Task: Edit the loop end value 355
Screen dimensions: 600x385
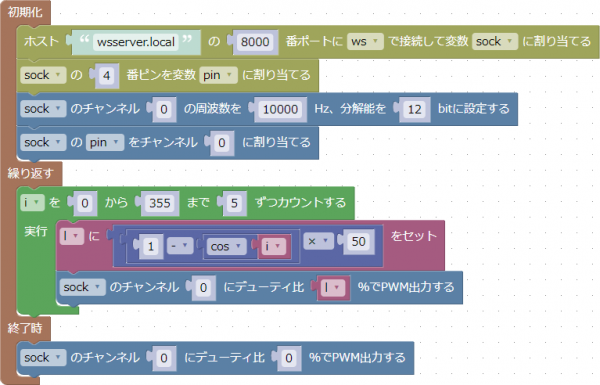Action: [x=160, y=203]
